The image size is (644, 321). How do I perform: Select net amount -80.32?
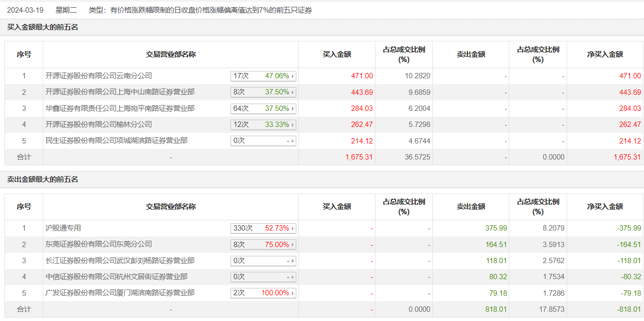point(630,277)
